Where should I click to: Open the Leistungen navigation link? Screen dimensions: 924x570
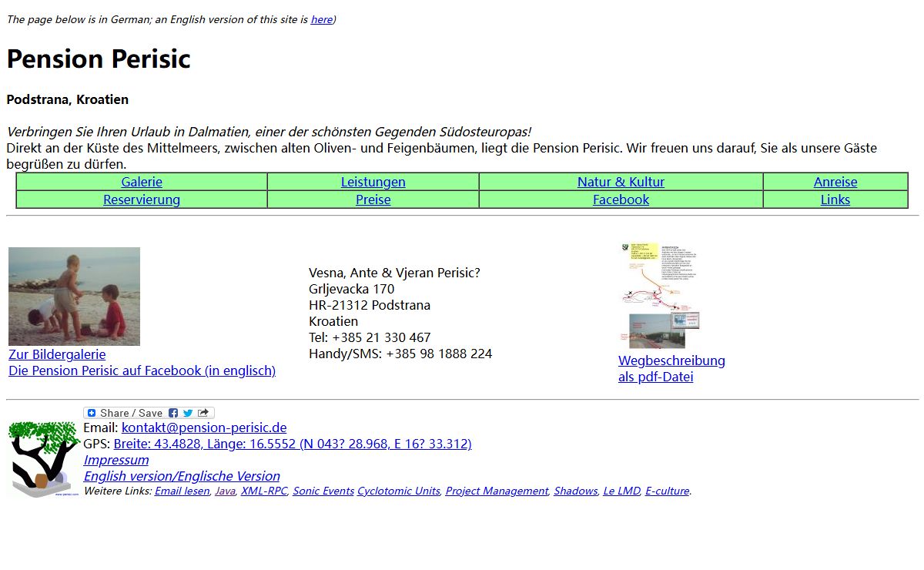coord(373,182)
